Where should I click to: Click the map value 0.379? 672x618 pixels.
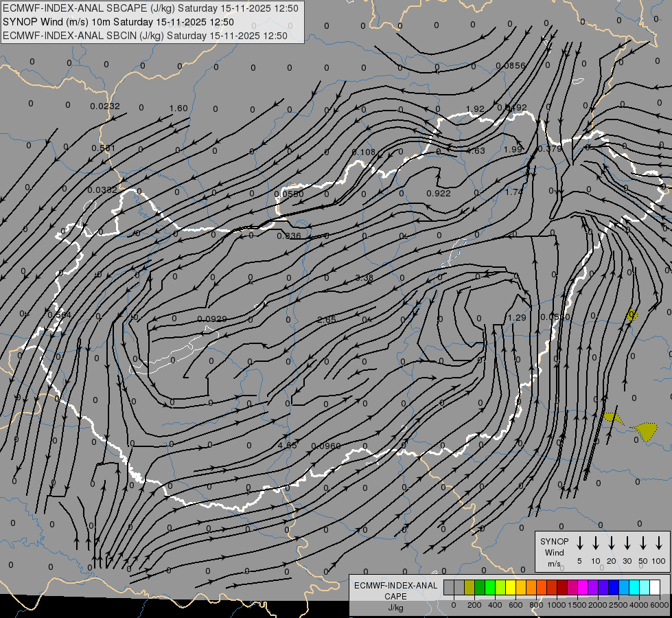coord(549,149)
